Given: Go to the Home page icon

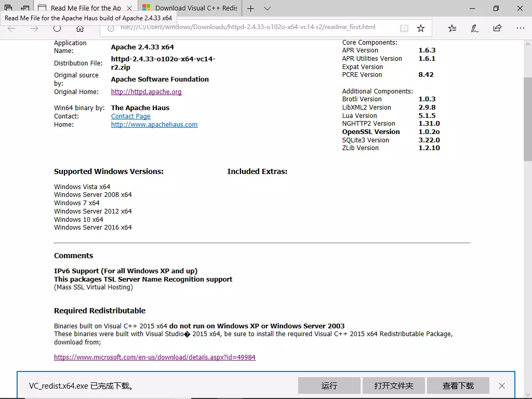Looking at the screenshot, I should [79, 29].
